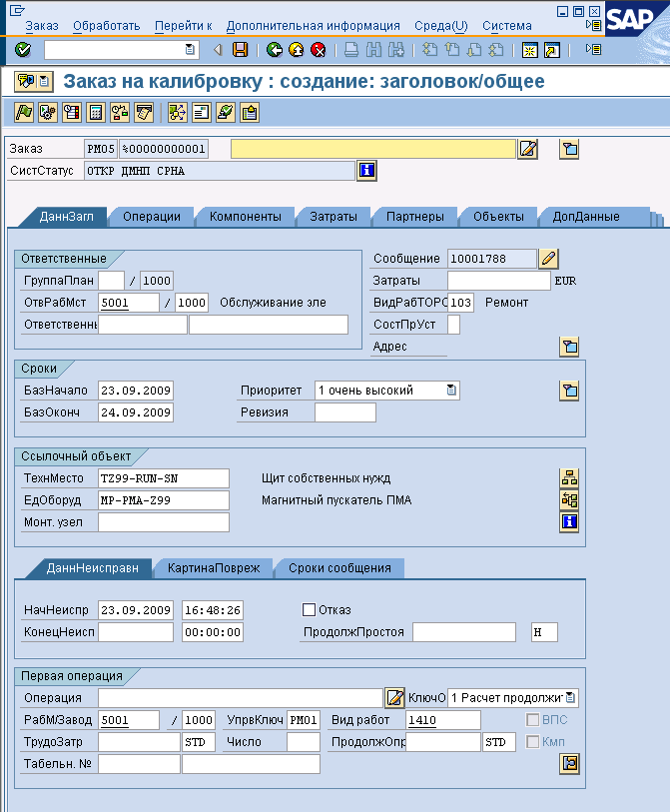Open the КлючО calculation key dropdown
This screenshot has width=670, height=812.
click(570, 698)
